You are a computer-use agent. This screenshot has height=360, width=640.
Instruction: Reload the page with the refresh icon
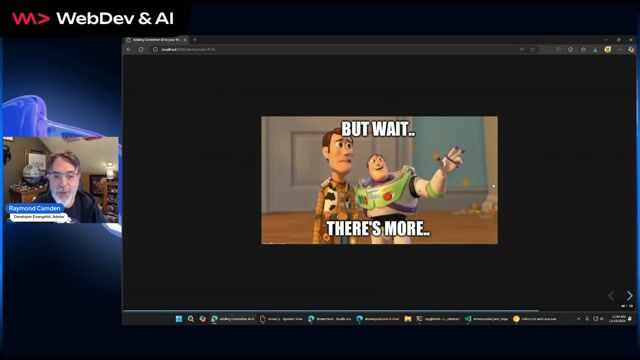(141, 49)
